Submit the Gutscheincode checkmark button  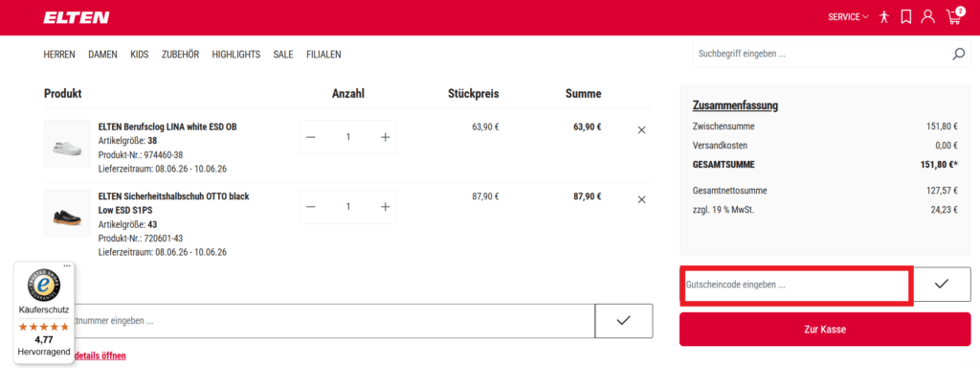click(942, 284)
